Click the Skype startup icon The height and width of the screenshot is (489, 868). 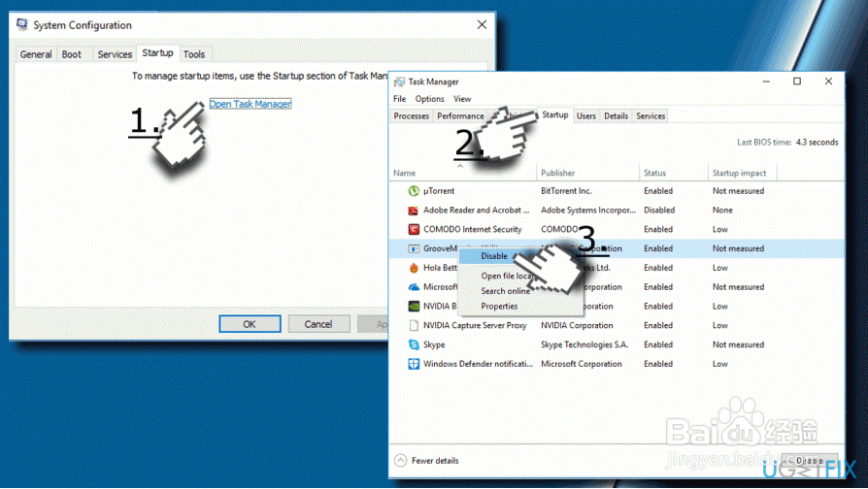point(414,344)
